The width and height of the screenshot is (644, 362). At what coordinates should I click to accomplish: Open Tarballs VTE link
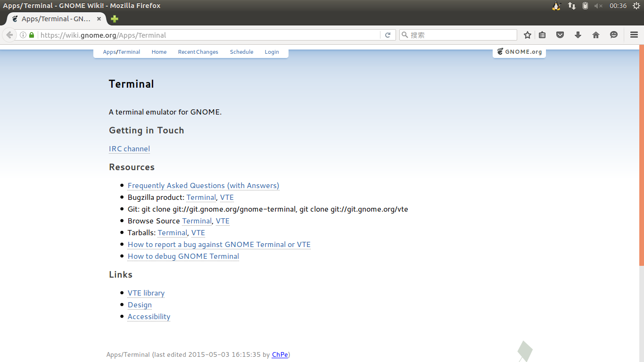click(198, 233)
